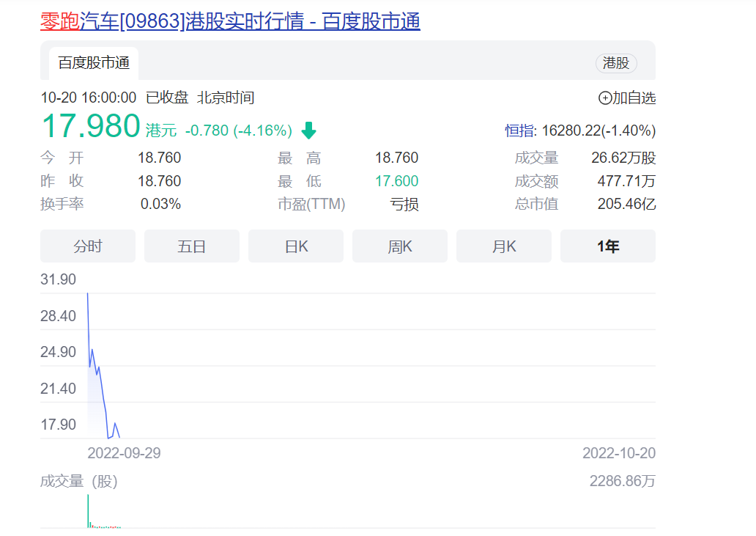Click the 成交量 (股) chart label
The width and height of the screenshot is (756, 536).
pos(79,481)
